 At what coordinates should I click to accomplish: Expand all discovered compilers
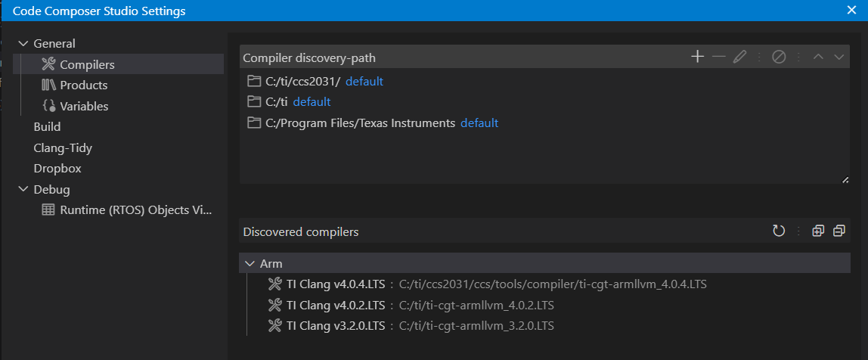point(817,231)
